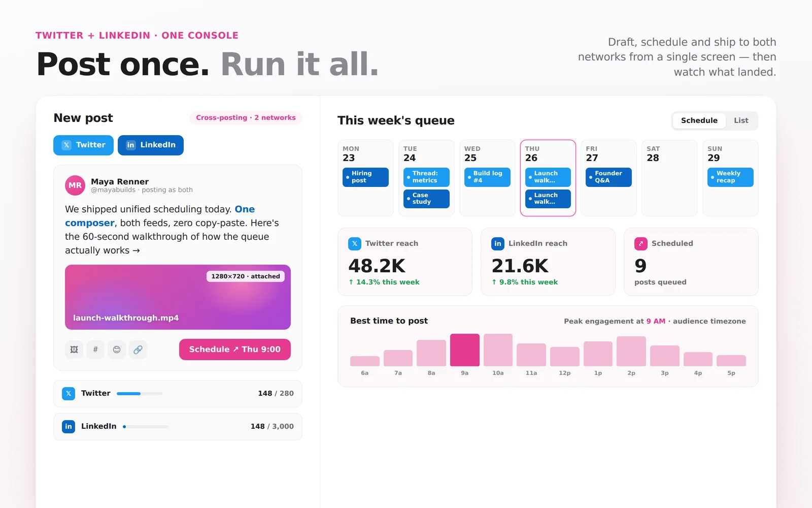Toggle the Twitter network chip

(83, 145)
